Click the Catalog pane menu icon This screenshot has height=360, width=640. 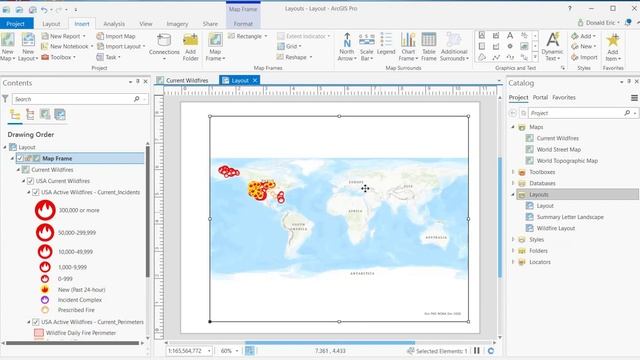coord(634,98)
